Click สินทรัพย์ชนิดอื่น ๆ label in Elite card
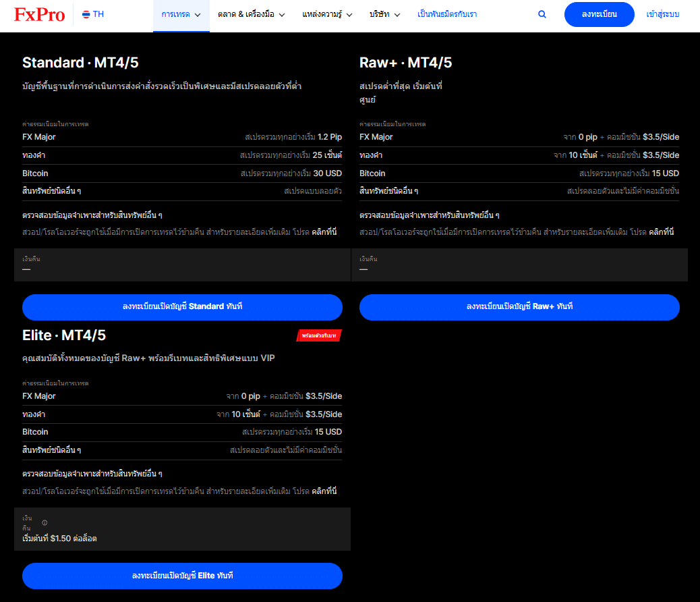Image resolution: width=700 pixels, height=602 pixels. 52,450
